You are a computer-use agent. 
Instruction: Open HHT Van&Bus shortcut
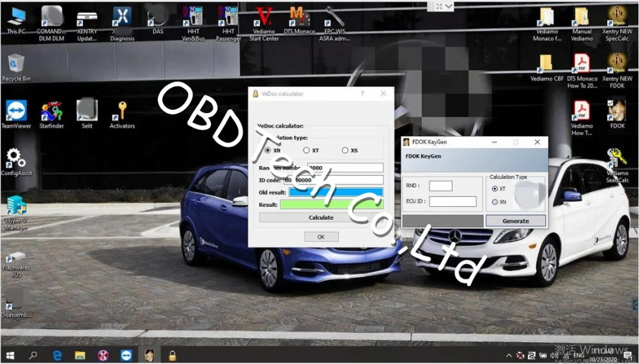(x=193, y=24)
